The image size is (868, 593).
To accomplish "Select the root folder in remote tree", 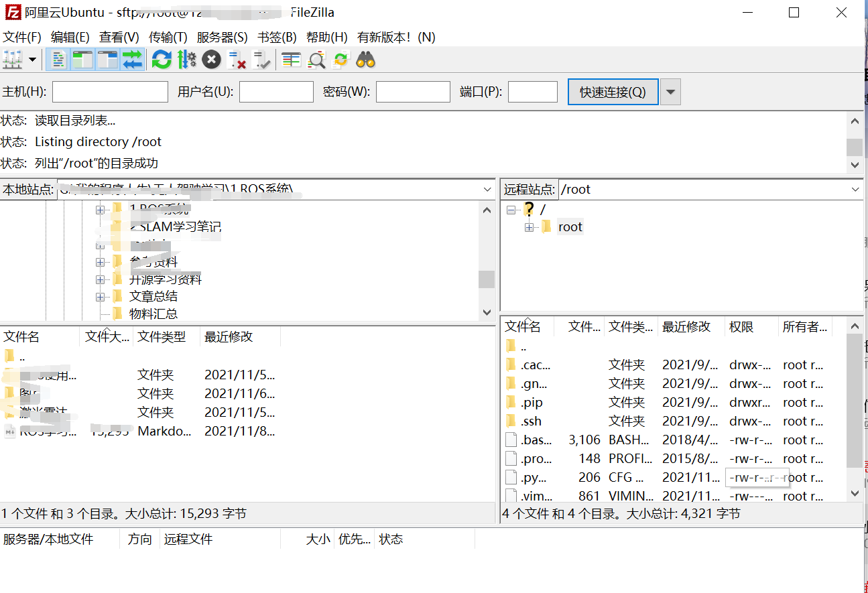I will (x=570, y=227).
